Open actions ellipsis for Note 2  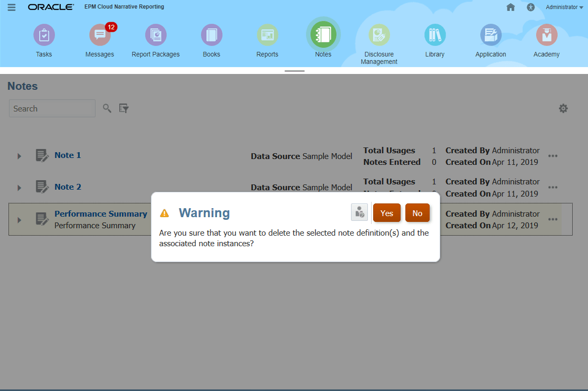(x=553, y=187)
